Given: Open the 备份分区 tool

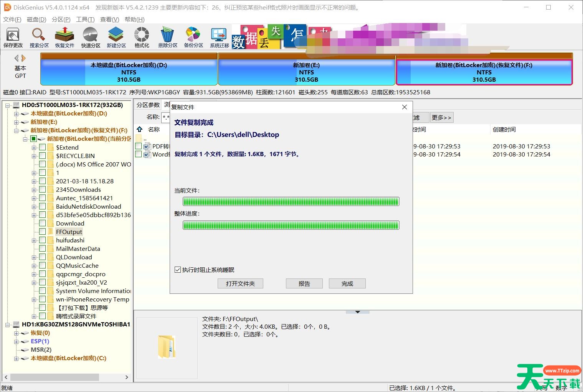Looking at the screenshot, I should tap(193, 36).
